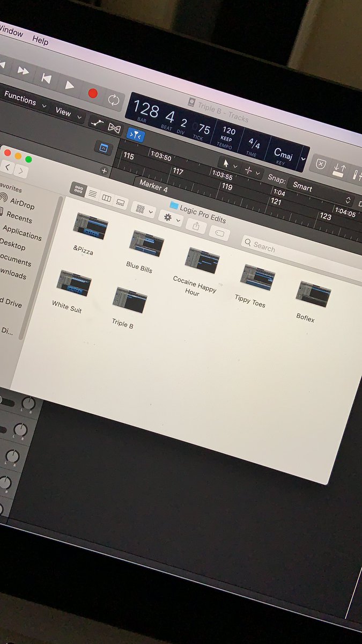Select AirDrop in the Finder sidebar

point(21,204)
